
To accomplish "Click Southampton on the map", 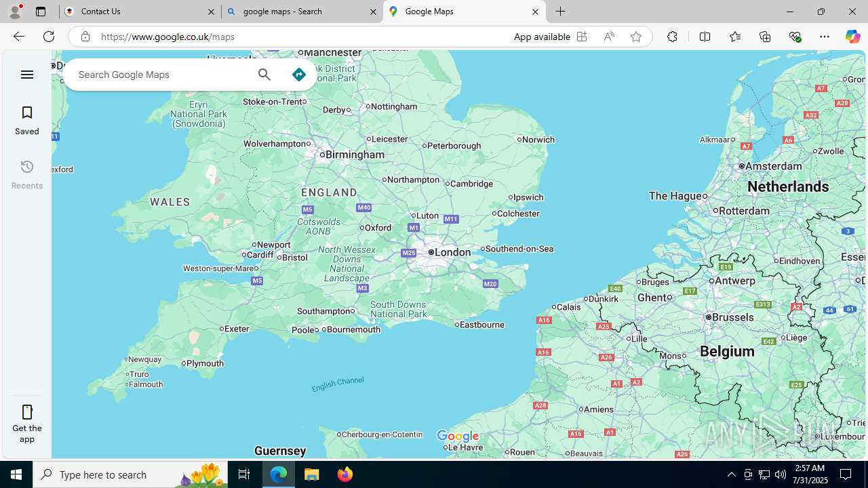I will click(325, 311).
